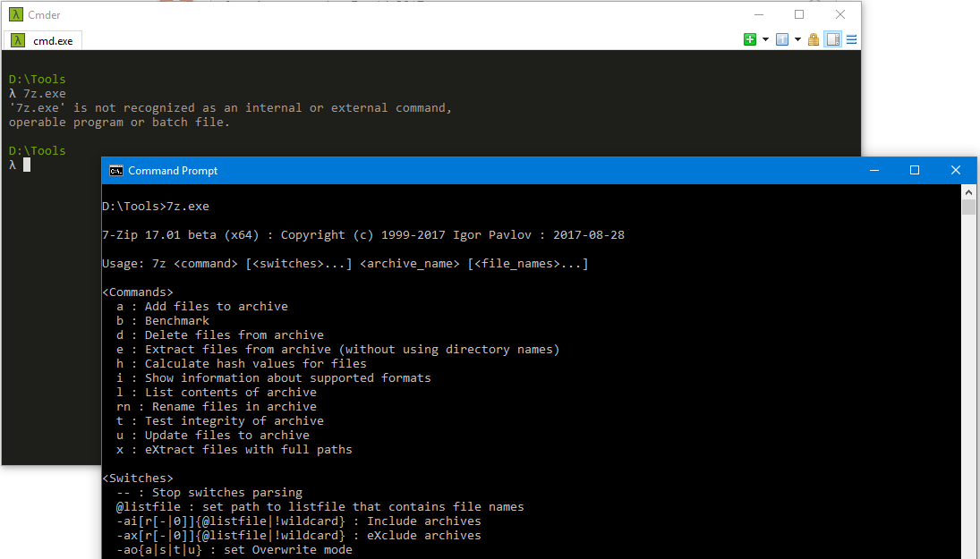Open the dropdown next to the New Console button
Image resolution: width=980 pixels, height=559 pixels.
point(765,39)
